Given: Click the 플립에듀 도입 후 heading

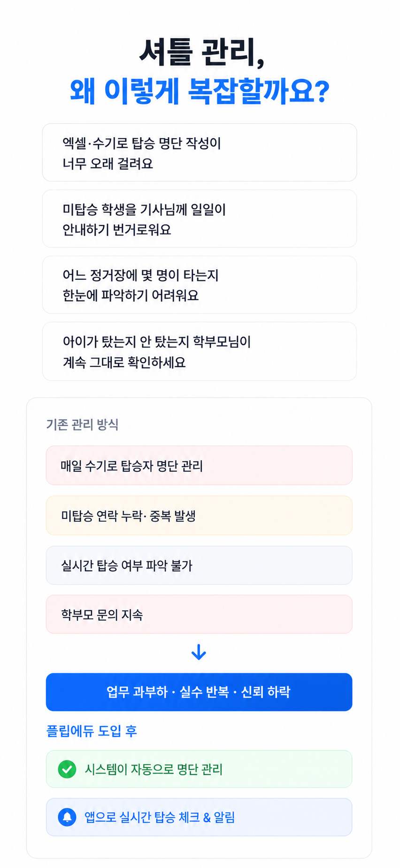Looking at the screenshot, I should click(92, 731).
